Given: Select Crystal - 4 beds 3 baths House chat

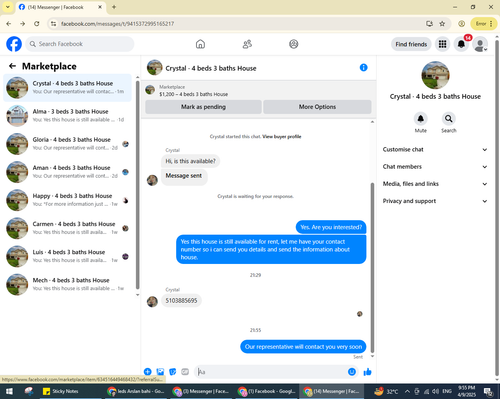Looking at the screenshot, I should click(x=68, y=87).
